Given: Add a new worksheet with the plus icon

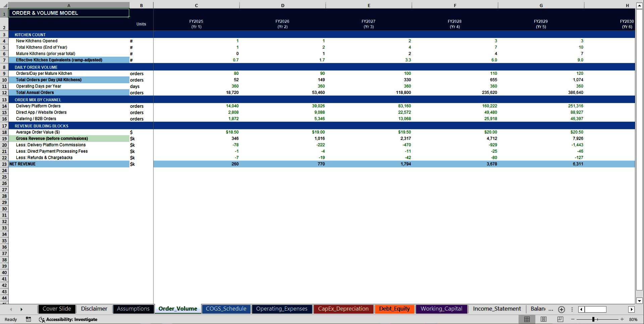Looking at the screenshot, I should (x=561, y=310).
